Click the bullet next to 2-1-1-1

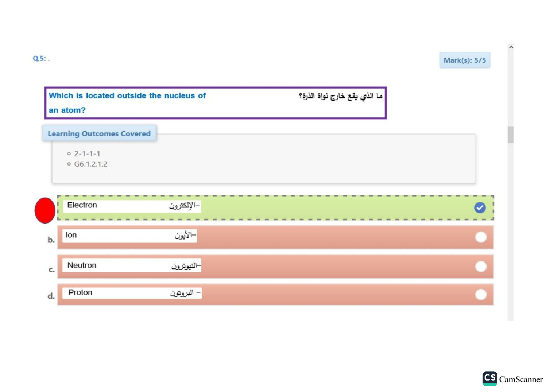(x=69, y=154)
